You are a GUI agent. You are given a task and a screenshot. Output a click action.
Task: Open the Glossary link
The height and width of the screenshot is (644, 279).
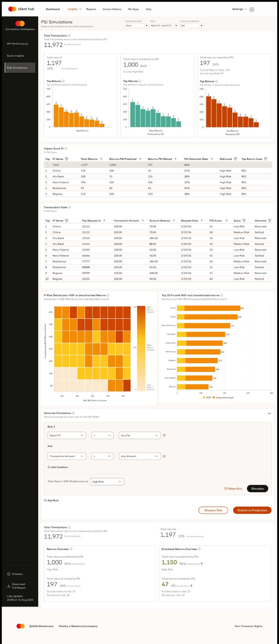(x=15, y=574)
